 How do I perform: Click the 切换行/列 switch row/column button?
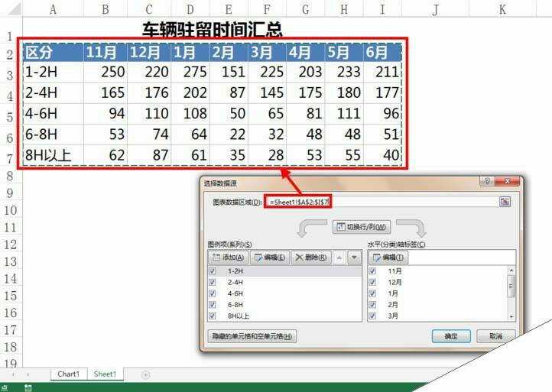click(x=362, y=227)
